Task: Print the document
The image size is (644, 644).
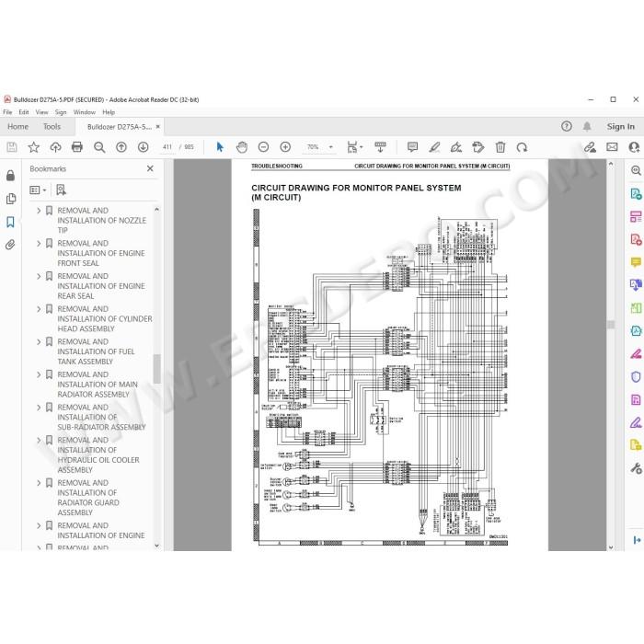Action: pos(77,147)
